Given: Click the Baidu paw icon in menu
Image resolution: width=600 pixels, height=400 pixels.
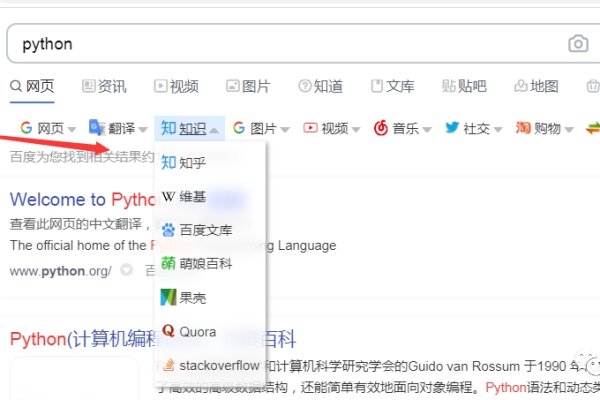Looking at the screenshot, I should coord(168,230).
